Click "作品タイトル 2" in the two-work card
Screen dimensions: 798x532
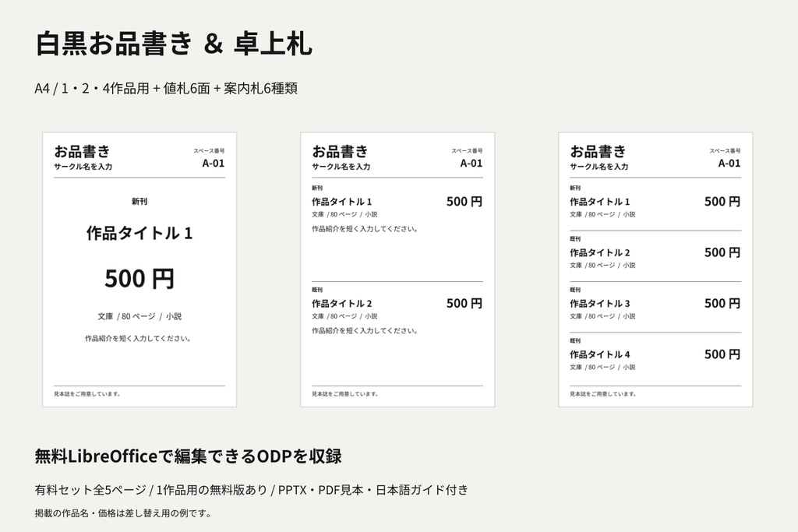342,303
